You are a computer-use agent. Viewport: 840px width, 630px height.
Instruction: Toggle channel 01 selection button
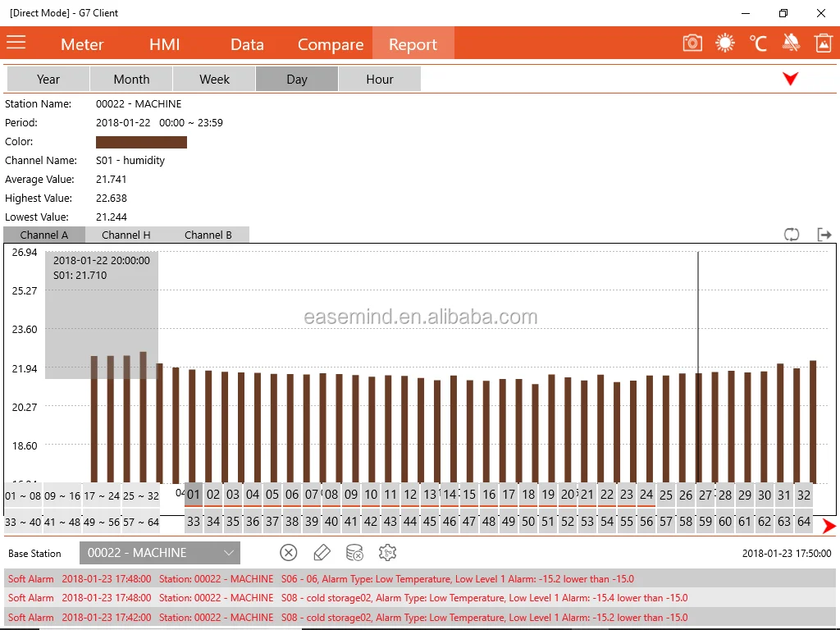click(194, 495)
